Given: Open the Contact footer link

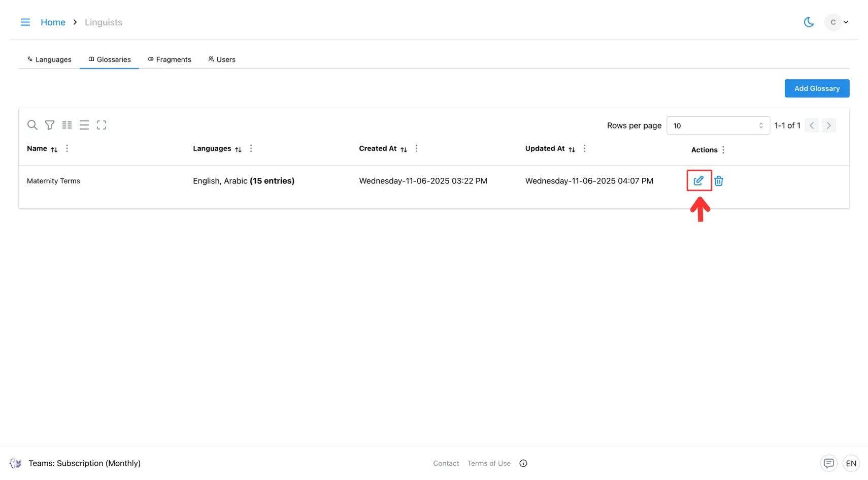Looking at the screenshot, I should [446, 463].
